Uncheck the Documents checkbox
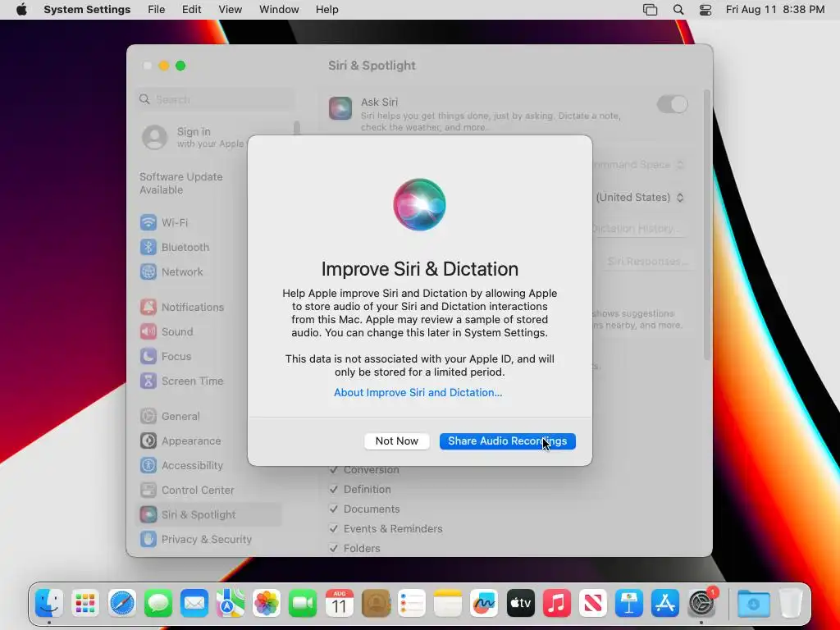The width and height of the screenshot is (840, 630). [334, 509]
